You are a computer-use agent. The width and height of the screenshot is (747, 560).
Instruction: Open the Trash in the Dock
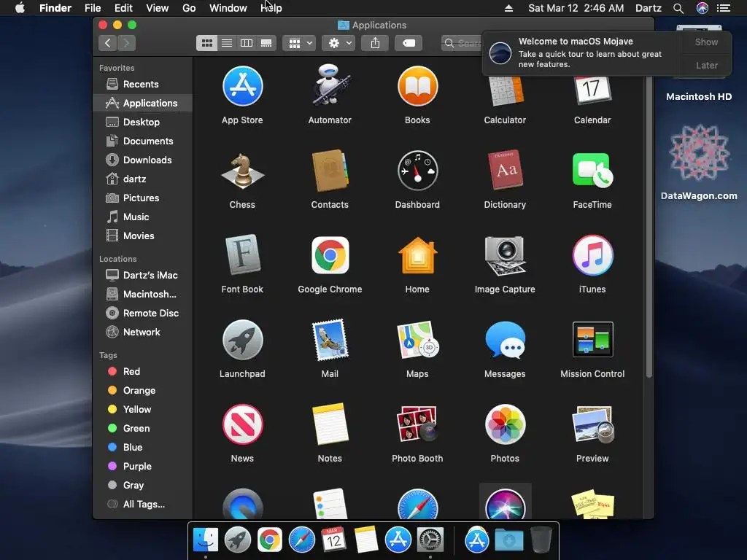pos(541,540)
